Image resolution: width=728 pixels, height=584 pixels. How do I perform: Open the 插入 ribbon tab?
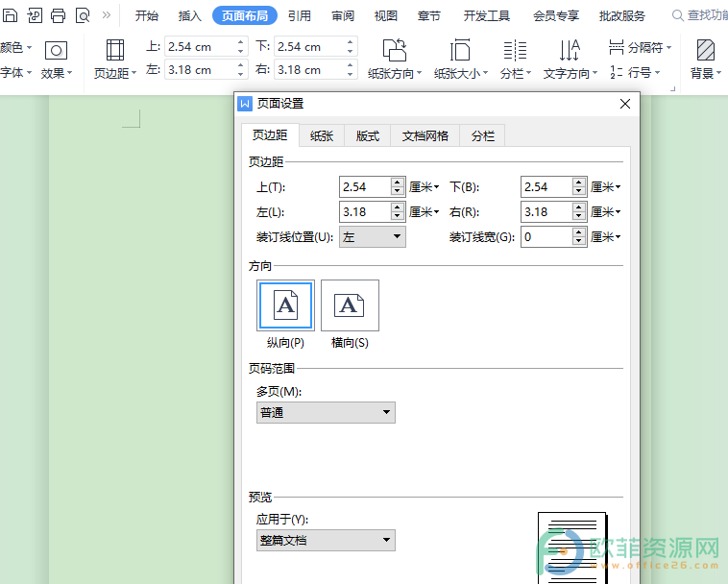tap(189, 15)
